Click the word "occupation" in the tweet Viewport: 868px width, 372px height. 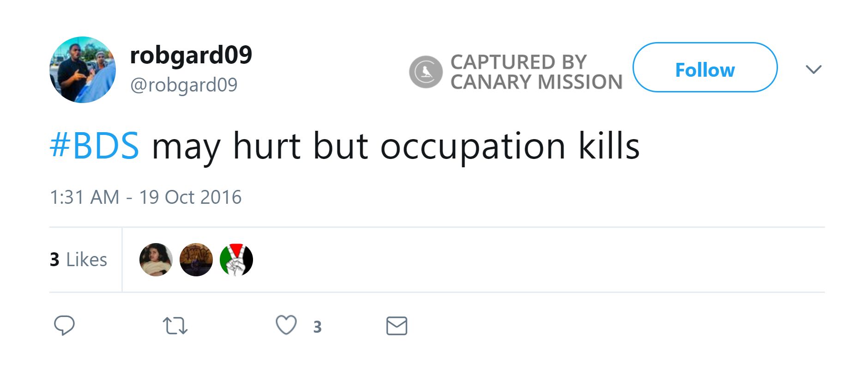(x=472, y=147)
